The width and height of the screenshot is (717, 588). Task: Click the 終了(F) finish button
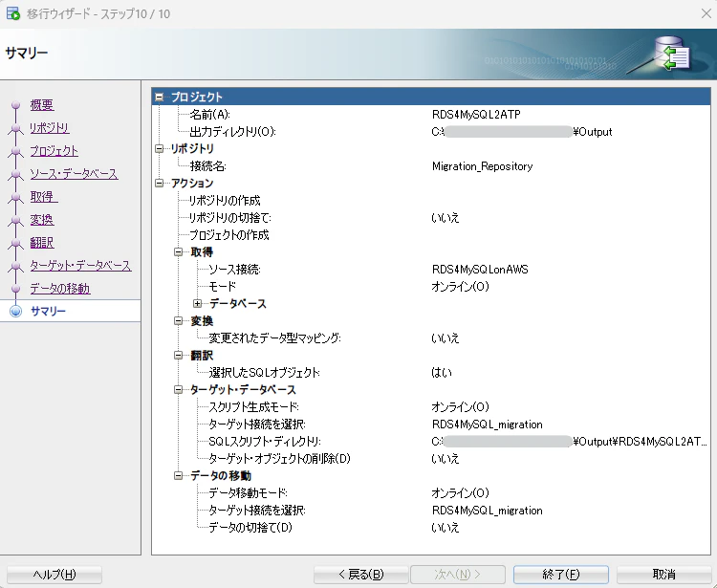561,575
